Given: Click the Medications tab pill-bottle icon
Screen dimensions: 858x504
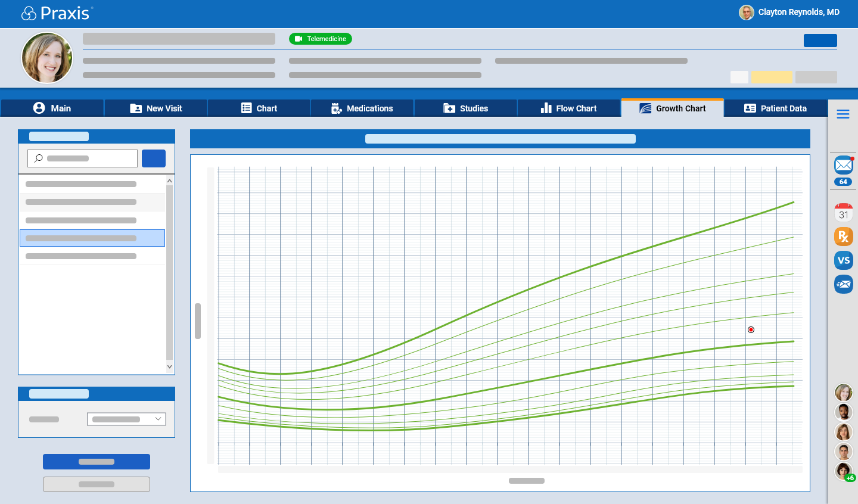Looking at the screenshot, I should click(x=337, y=108).
